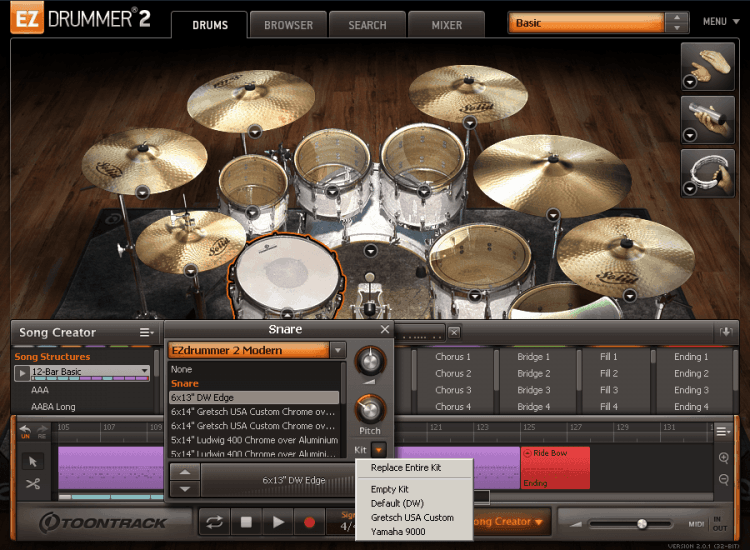
Task: Step the Basic preset up or down
Action: [x=677, y=22]
